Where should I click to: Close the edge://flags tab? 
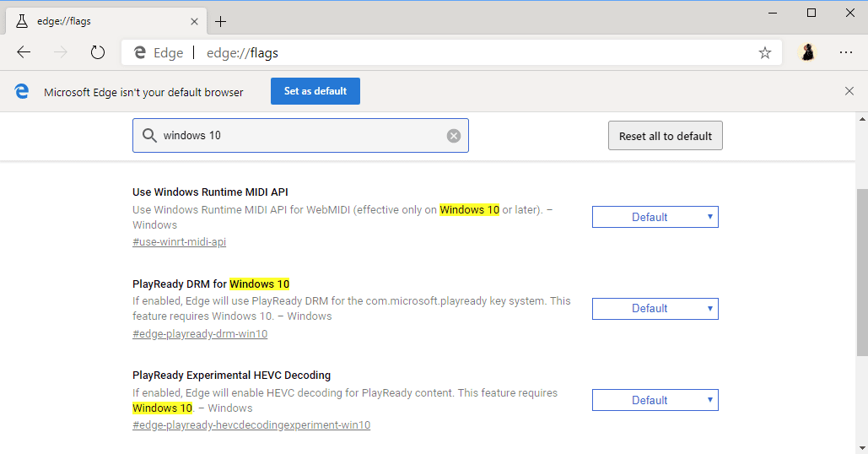(194, 22)
